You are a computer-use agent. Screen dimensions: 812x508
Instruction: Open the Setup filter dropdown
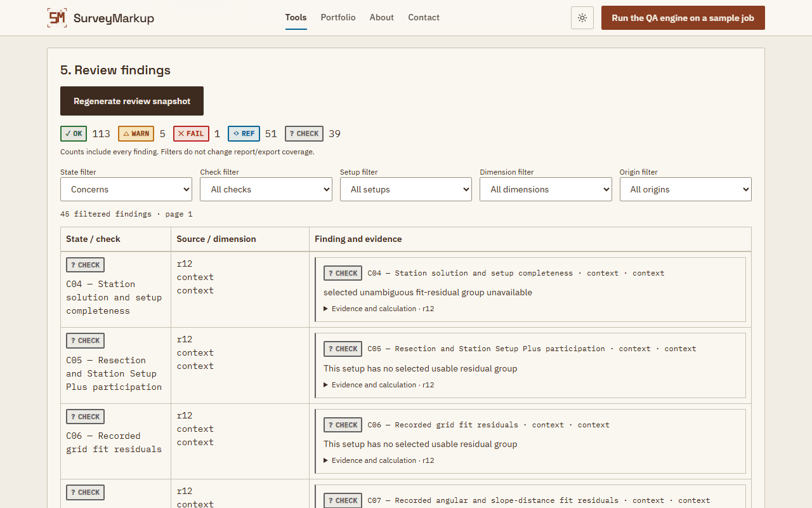[406, 189]
